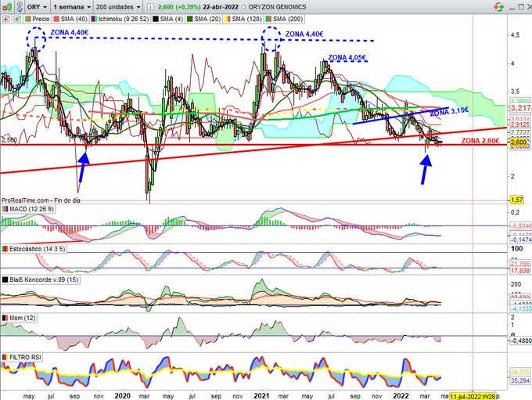The width and height of the screenshot is (532, 400).
Task: Click the FILTRO RSI panel color icon
Action: 5,357
